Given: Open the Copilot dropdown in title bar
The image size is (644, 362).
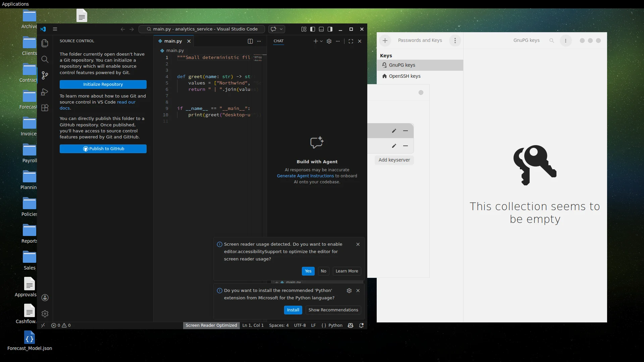Looking at the screenshot, I should [x=281, y=29].
